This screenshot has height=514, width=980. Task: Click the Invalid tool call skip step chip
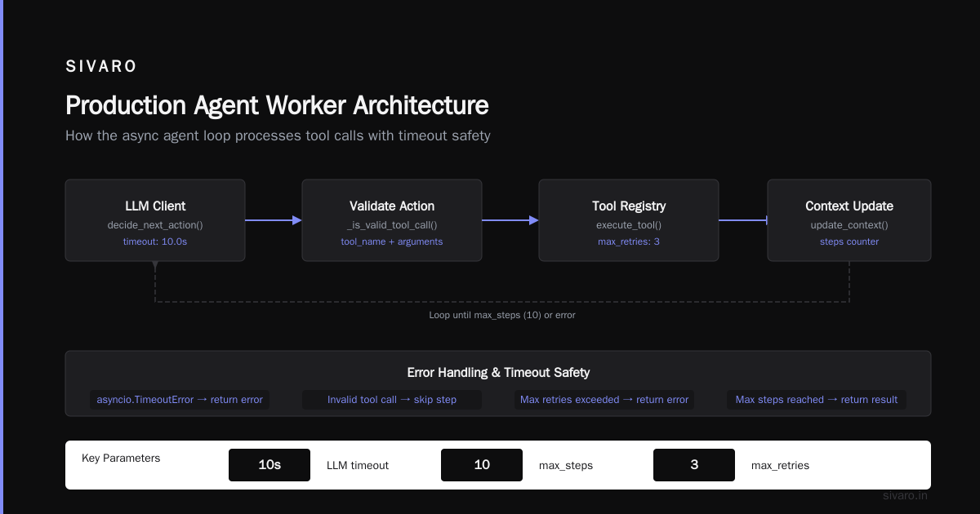point(392,400)
